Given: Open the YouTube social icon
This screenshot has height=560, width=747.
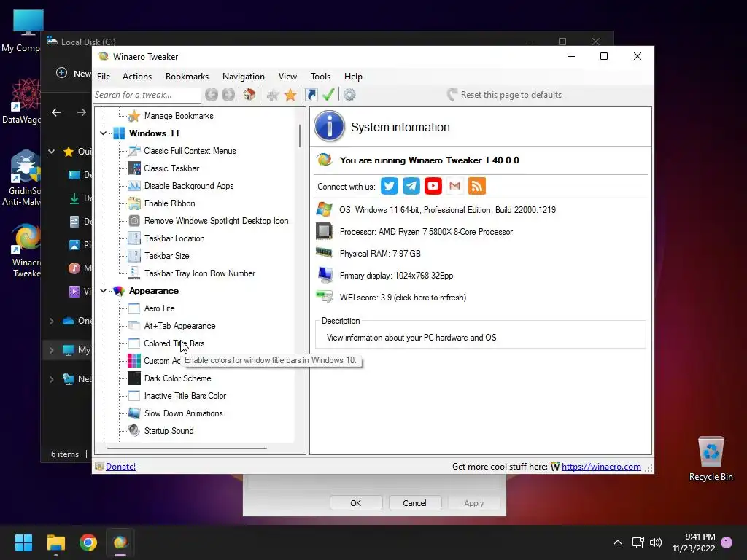Looking at the screenshot, I should [x=433, y=186].
